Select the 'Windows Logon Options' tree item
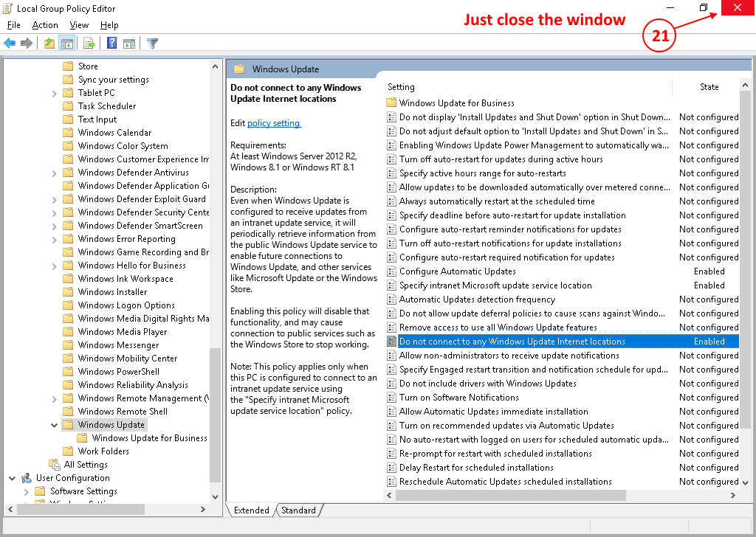The height and width of the screenshot is (537, 756). coord(126,305)
